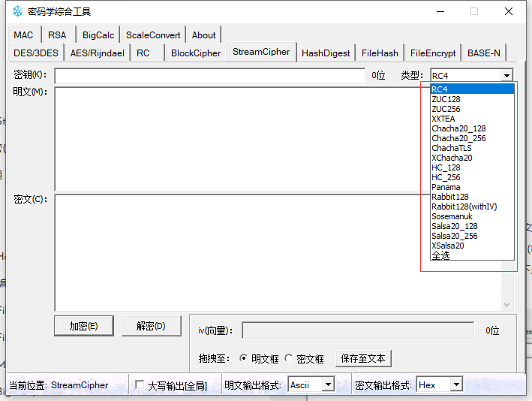Pick Salsa20_128 from the list
The height and width of the screenshot is (401, 532).
point(472,226)
